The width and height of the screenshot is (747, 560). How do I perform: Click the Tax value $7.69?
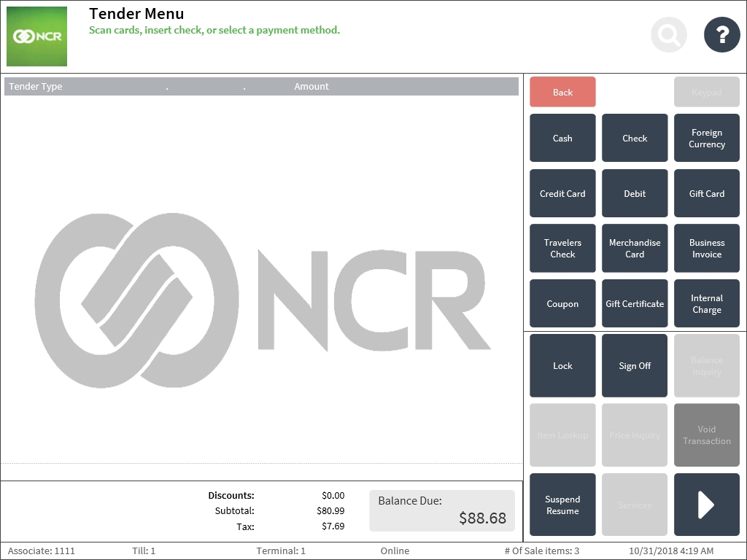333,526
